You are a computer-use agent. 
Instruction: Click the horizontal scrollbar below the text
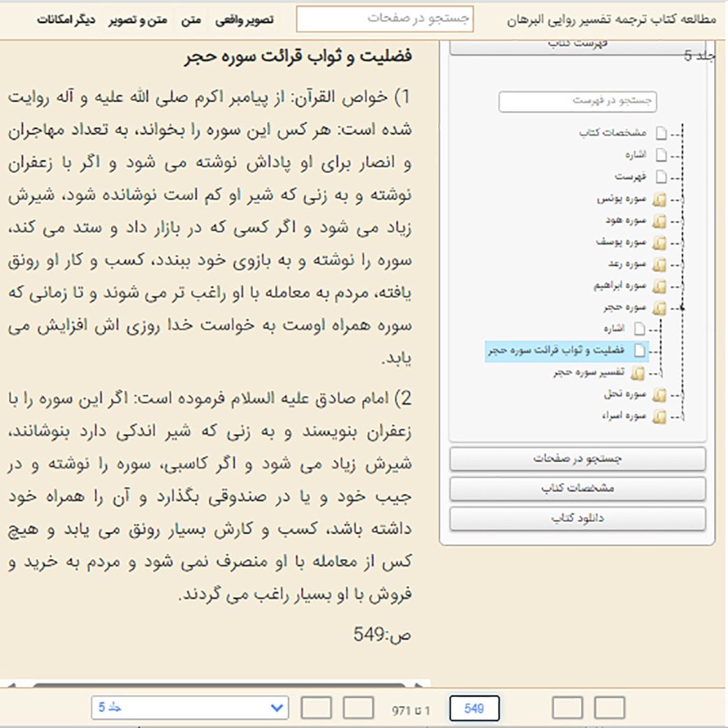coord(218,684)
